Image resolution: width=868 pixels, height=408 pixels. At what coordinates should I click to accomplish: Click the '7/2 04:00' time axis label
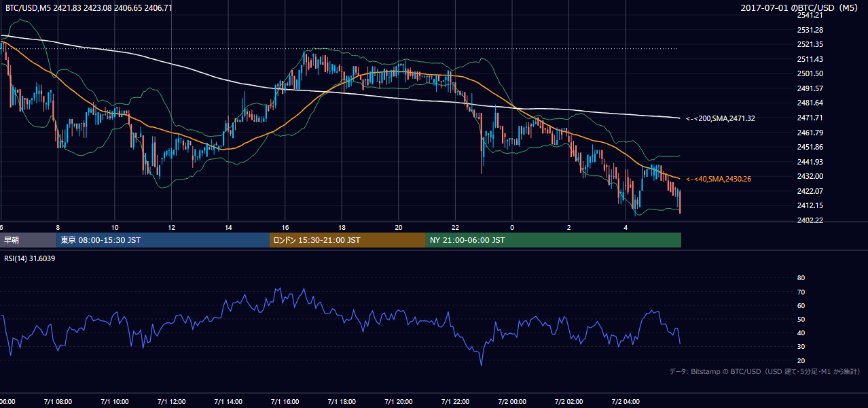(626, 402)
